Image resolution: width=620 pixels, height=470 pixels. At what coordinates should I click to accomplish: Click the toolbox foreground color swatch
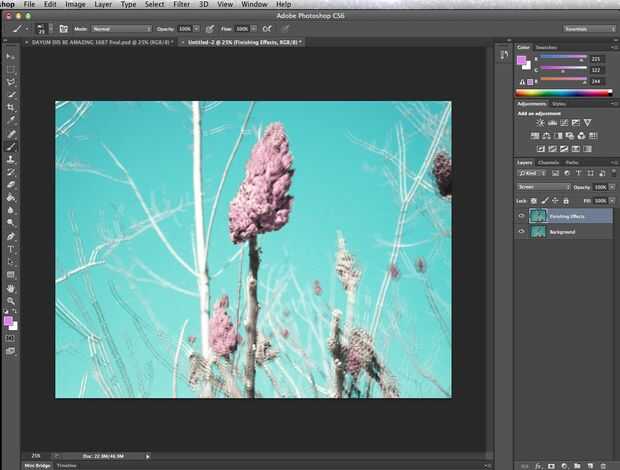point(8,321)
